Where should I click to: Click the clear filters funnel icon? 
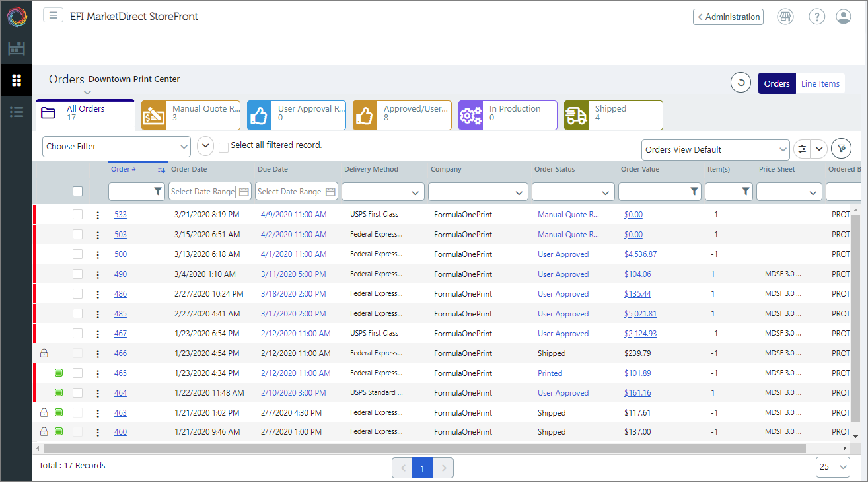click(x=841, y=149)
